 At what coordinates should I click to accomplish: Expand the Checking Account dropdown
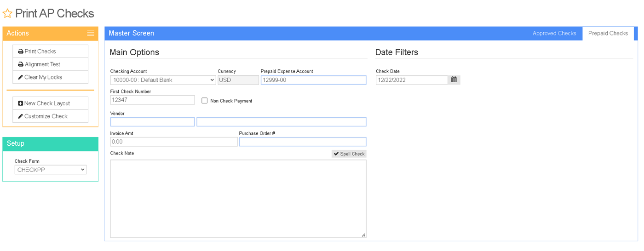click(x=163, y=80)
